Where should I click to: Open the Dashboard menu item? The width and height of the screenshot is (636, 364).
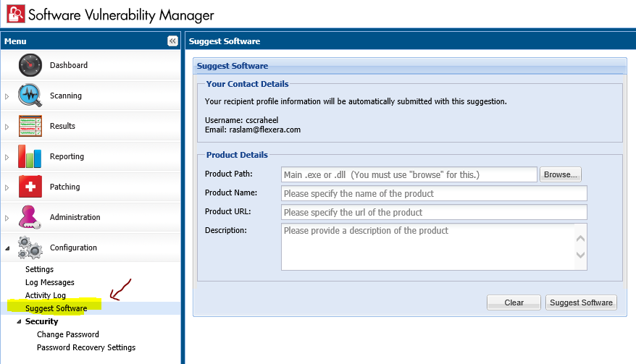69,65
